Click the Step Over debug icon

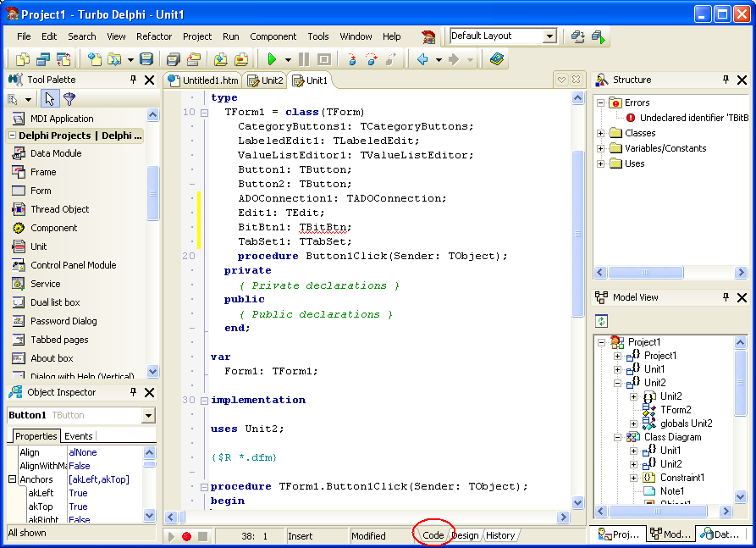tap(372, 59)
